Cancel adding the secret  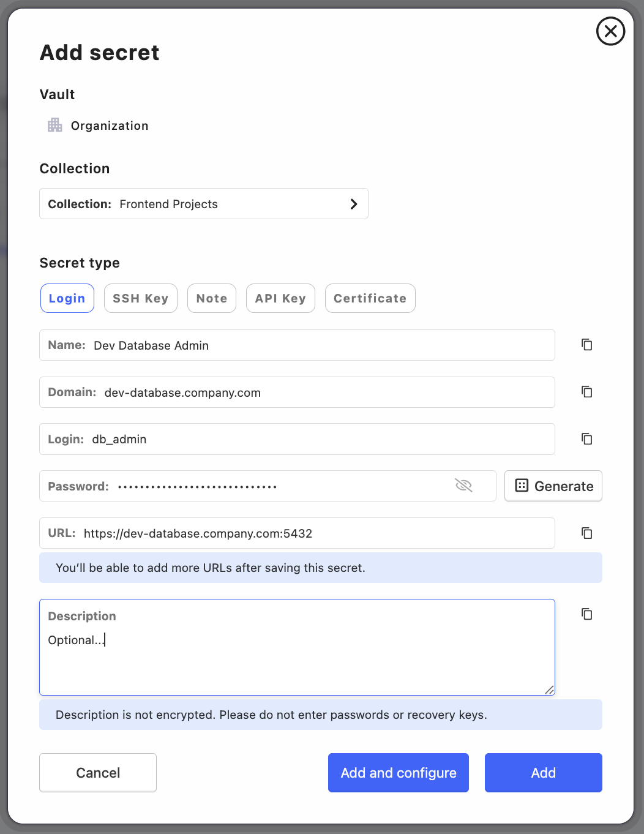(x=98, y=773)
